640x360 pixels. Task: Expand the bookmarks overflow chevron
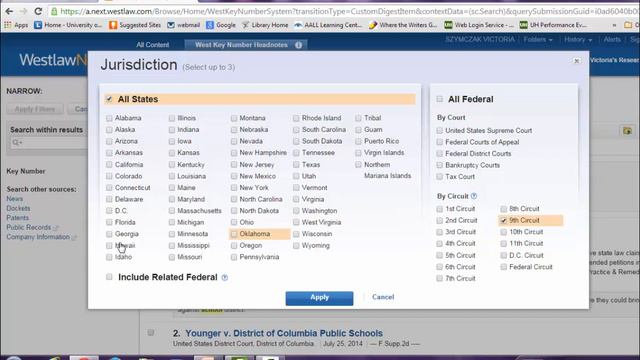(x=614, y=25)
